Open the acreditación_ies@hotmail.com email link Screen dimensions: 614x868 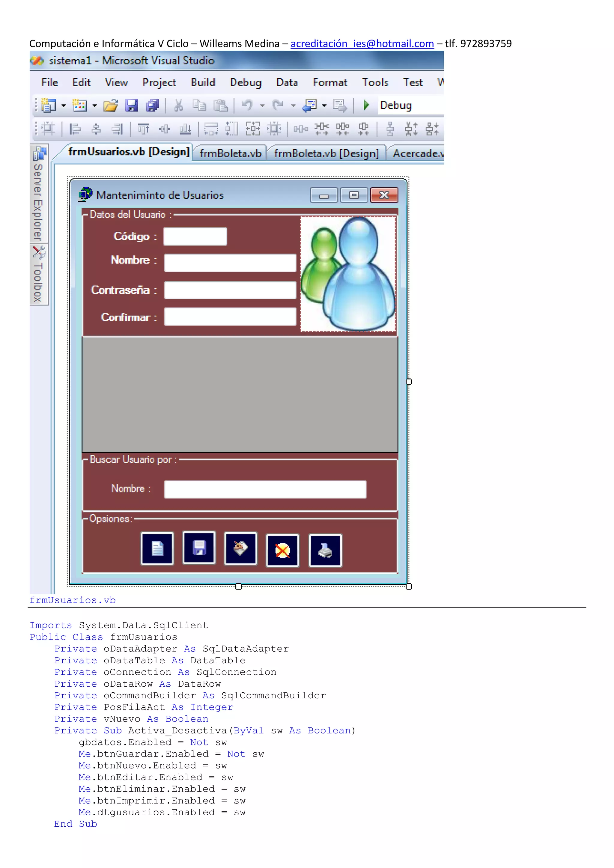(x=362, y=44)
